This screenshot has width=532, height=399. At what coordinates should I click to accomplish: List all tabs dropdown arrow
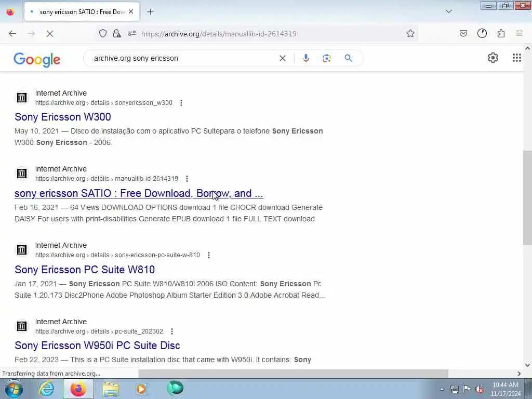pos(449,11)
